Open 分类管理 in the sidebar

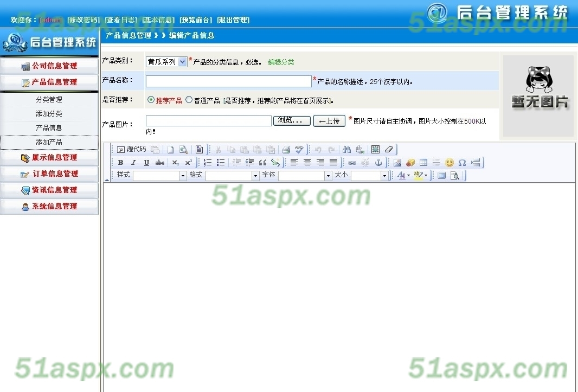49,100
